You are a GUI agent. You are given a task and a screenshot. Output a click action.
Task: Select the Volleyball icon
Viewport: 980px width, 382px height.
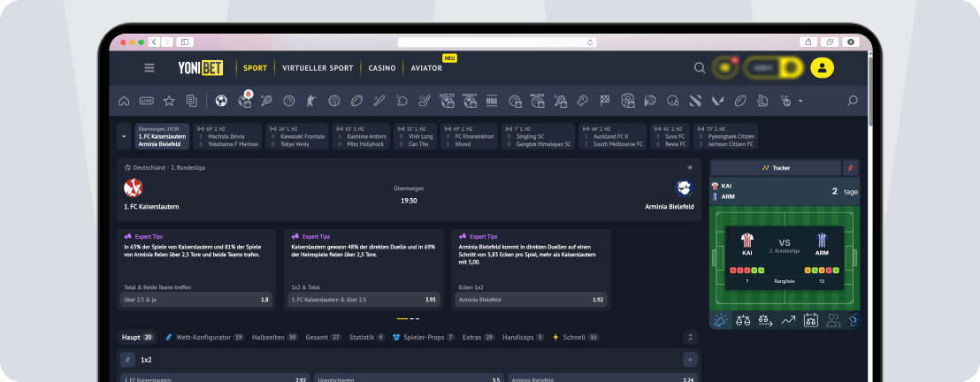(334, 101)
